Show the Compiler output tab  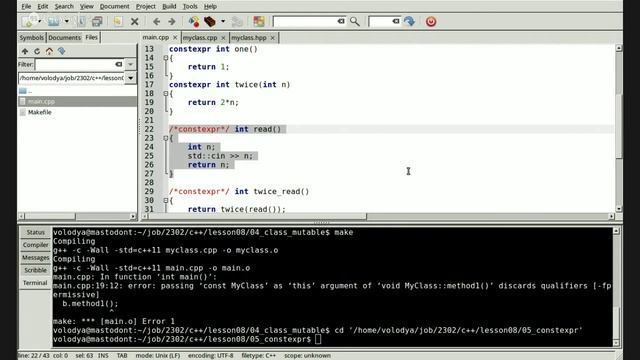(x=36, y=245)
